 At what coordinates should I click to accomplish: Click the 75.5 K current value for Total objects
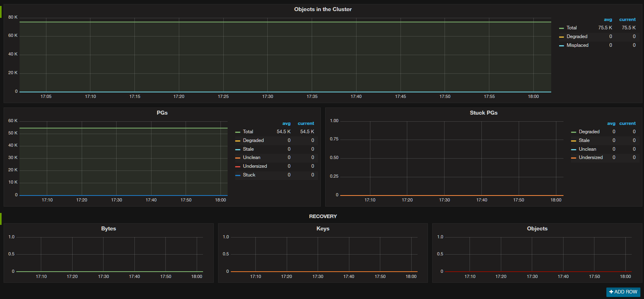pyautogui.click(x=629, y=28)
